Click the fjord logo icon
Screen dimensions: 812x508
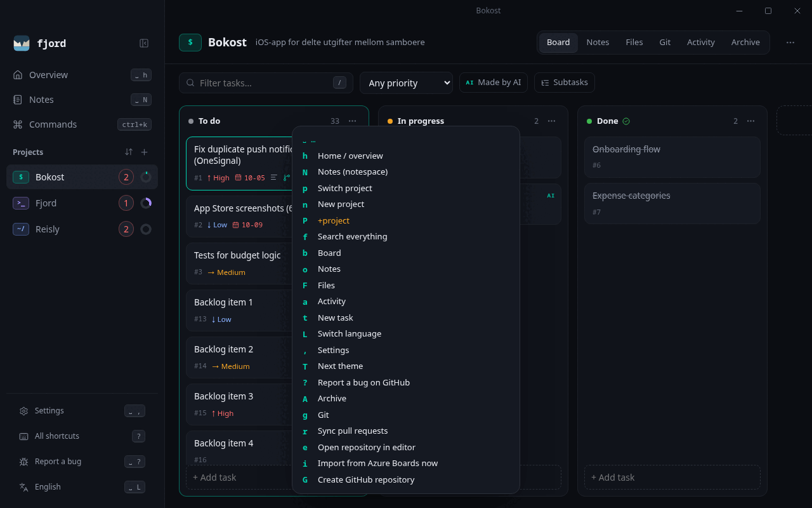22,43
